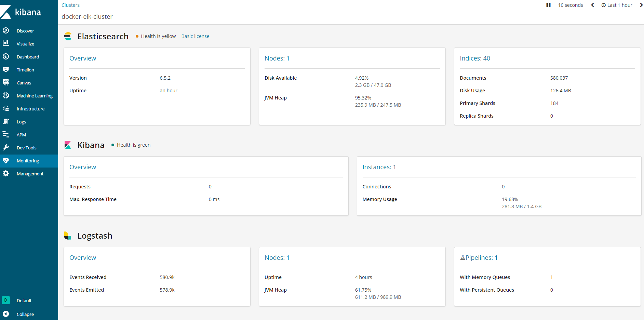Select Canvas menu label
Viewport: 644px width, 320px height.
[x=24, y=83]
